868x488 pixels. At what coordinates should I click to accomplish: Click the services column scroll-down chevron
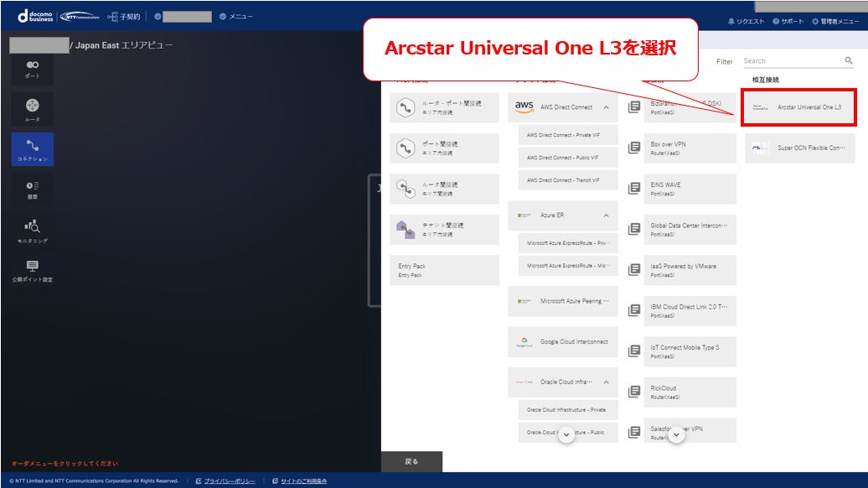tap(676, 435)
